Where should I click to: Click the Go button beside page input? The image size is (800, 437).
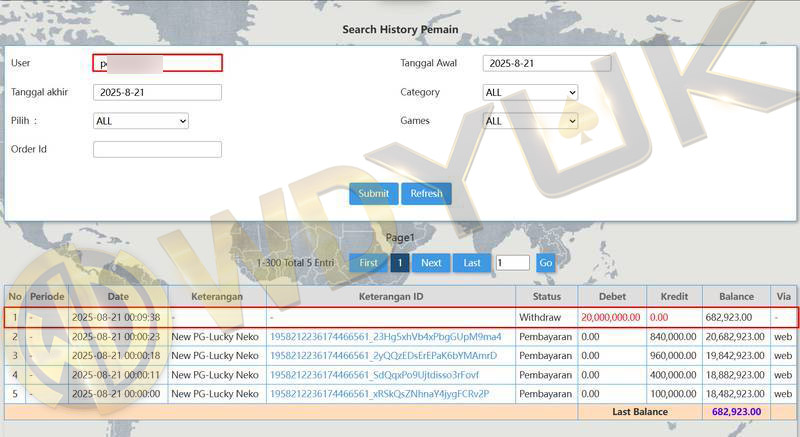545,263
